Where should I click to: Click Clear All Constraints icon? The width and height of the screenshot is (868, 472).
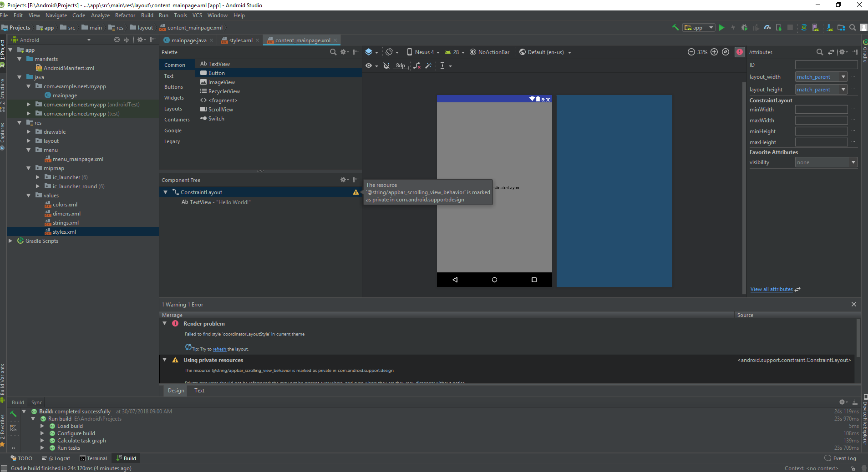417,66
